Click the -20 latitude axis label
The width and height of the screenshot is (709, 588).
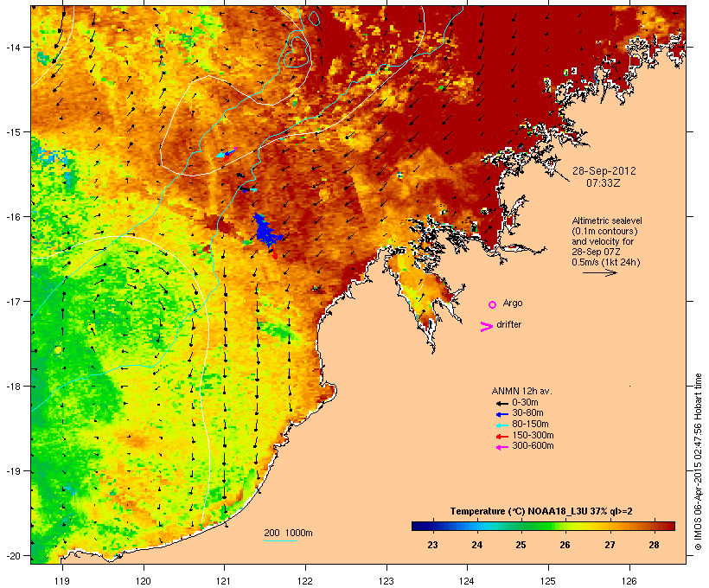click(12, 556)
